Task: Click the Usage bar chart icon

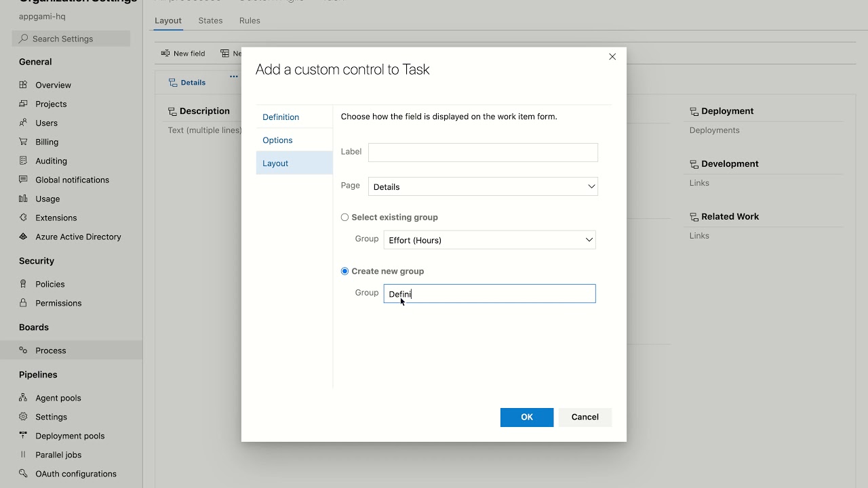Action: (23, 199)
